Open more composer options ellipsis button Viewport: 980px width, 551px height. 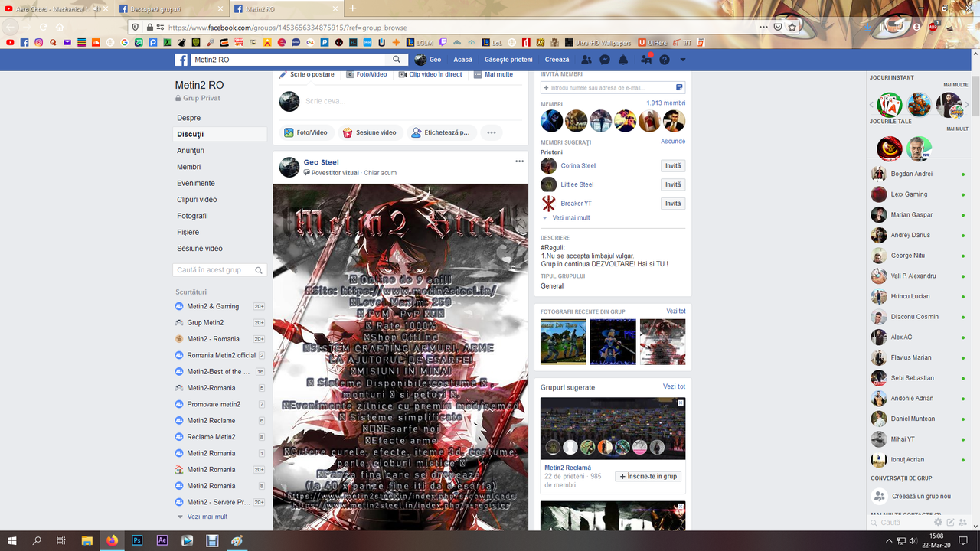coord(492,132)
